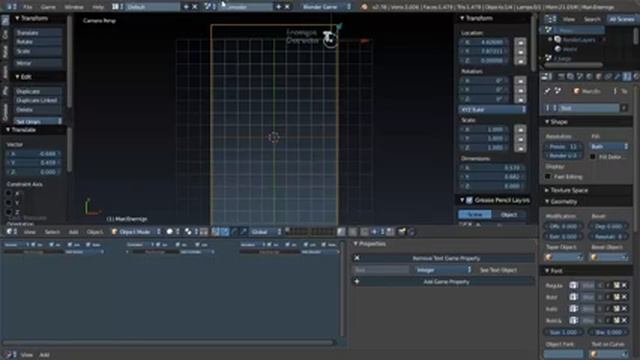The image size is (640, 360).
Task: Open the 3D viewport Select menu
Action: (x=52, y=232)
